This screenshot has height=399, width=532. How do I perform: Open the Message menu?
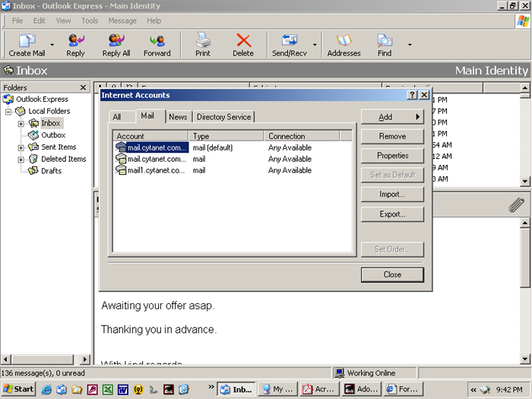(122, 21)
